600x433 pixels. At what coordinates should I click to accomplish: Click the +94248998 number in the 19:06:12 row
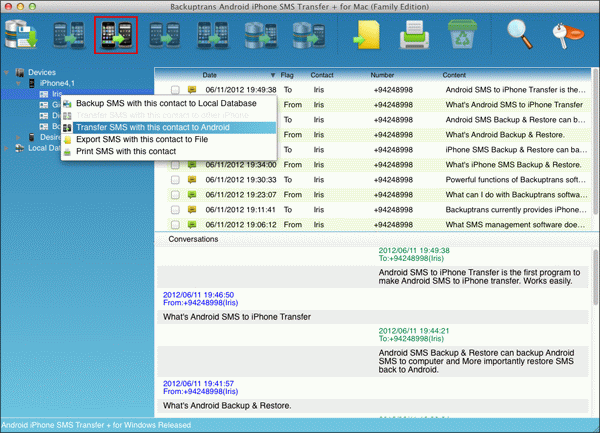(x=393, y=225)
